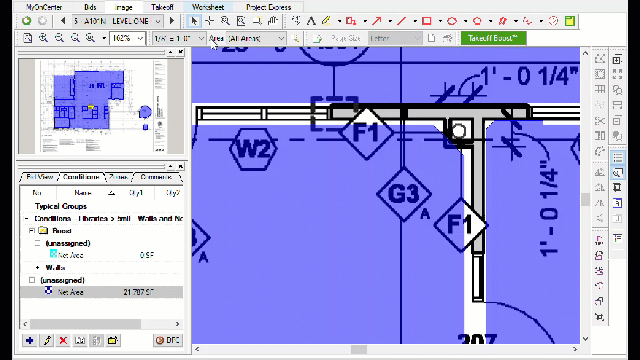The image size is (640, 360).
Task: Open the Project Express tab
Action: coord(269,7)
